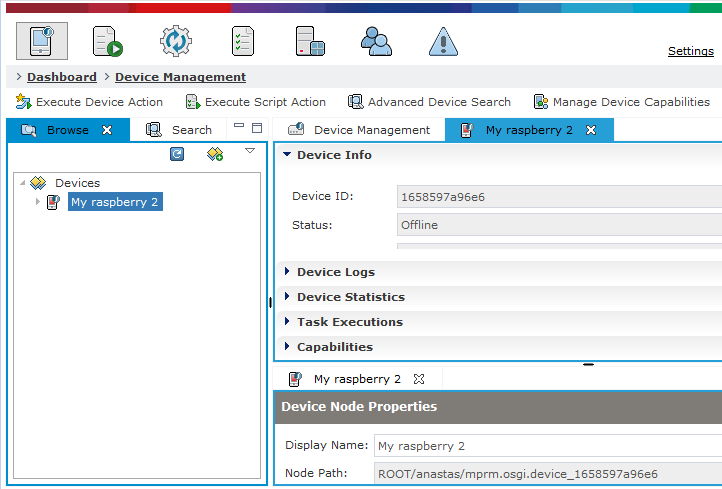The width and height of the screenshot is (722, 489).
Task: Open the gear with sync arrows icon
Action: (176, 41)
